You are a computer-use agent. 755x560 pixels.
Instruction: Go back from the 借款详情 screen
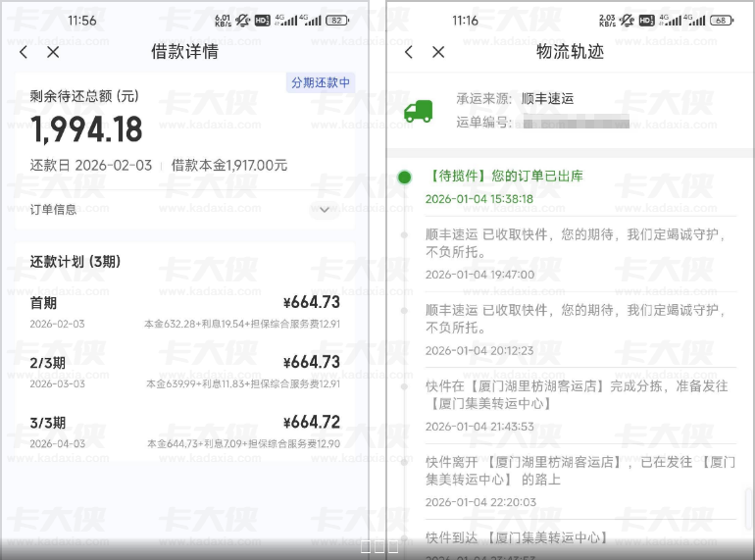(x=24, y=53)
